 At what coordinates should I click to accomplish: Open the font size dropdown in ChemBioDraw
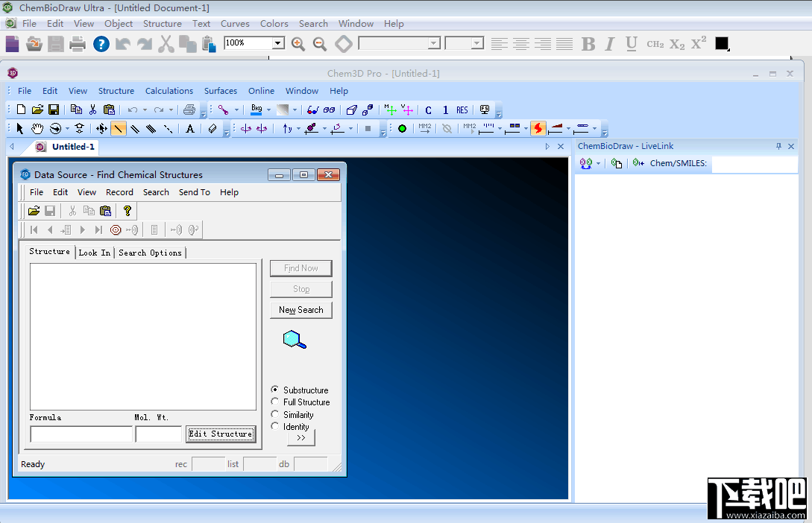477,43
